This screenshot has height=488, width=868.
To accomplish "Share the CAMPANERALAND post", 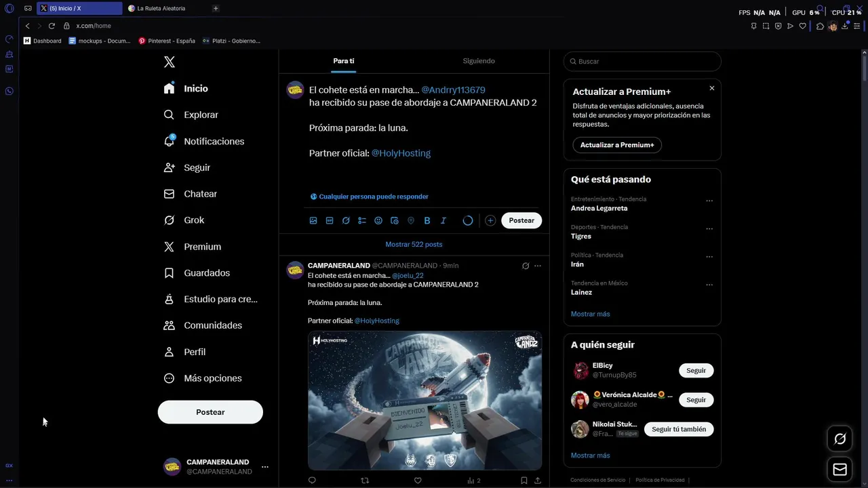I will [538, 481].
